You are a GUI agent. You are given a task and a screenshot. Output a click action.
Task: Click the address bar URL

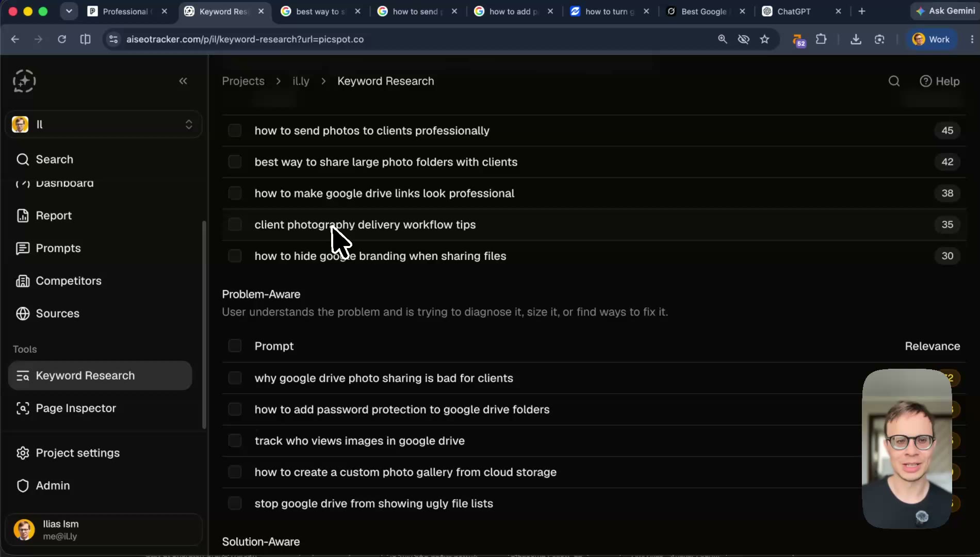coord(245,39)
